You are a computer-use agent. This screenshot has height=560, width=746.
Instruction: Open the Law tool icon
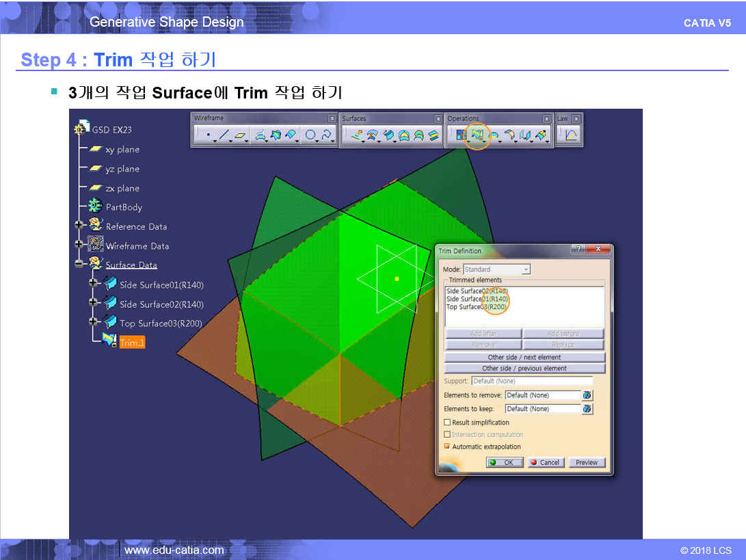tap(570, 135)
